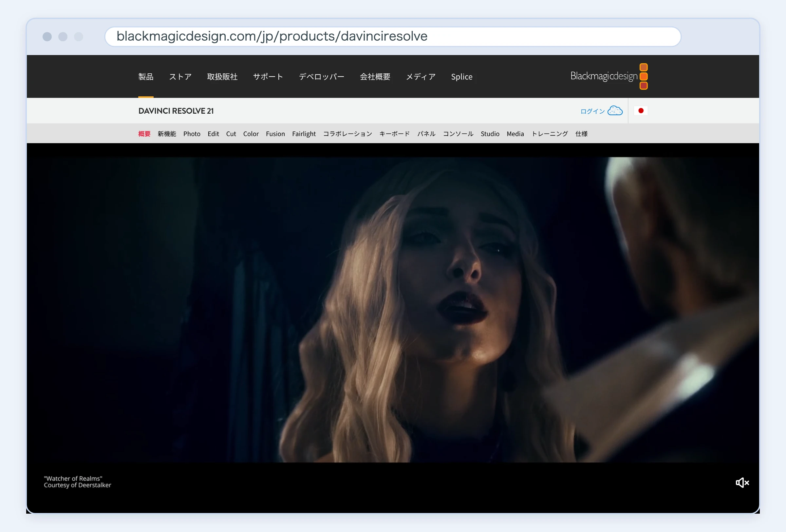The height and width of the screenshot is (532, 786).
Task: Switch to the コンソール tab
Action: tap(458, 134)
